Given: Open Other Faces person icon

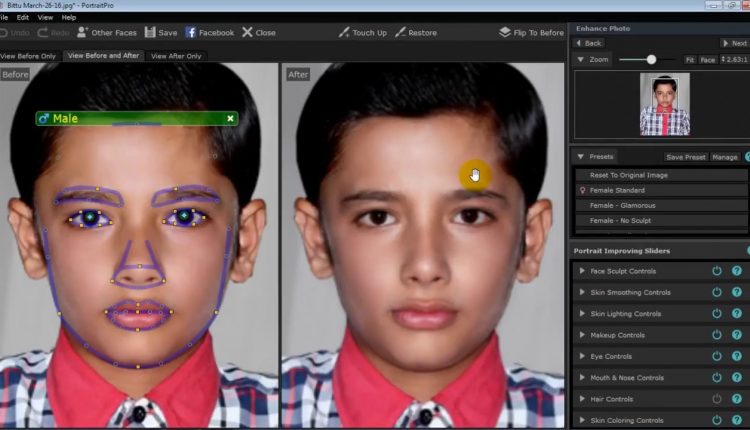Looking at the screenshot, I should pyautogui.click(x=82, y=32).
